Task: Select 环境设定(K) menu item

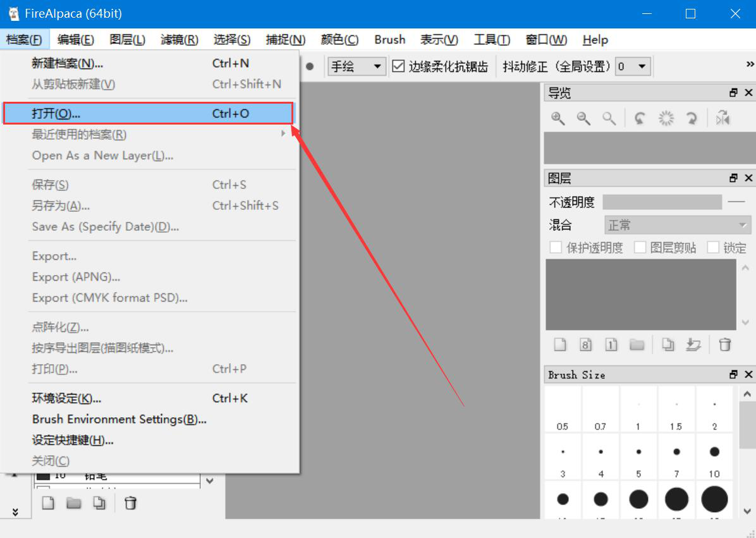Action: pos(149,398)
